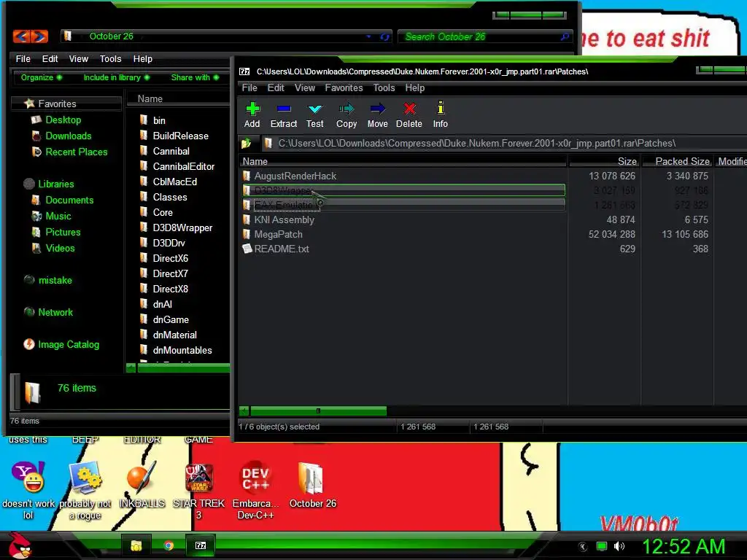Click the 7-Zip scrollbar left arrow
This screenshot has width=747, height=560.
244,411
